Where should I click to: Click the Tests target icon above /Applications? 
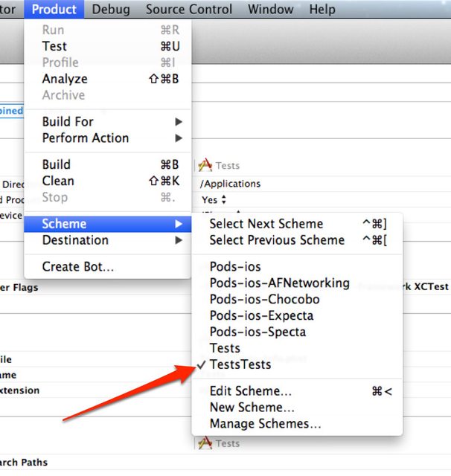click(205, 165)
